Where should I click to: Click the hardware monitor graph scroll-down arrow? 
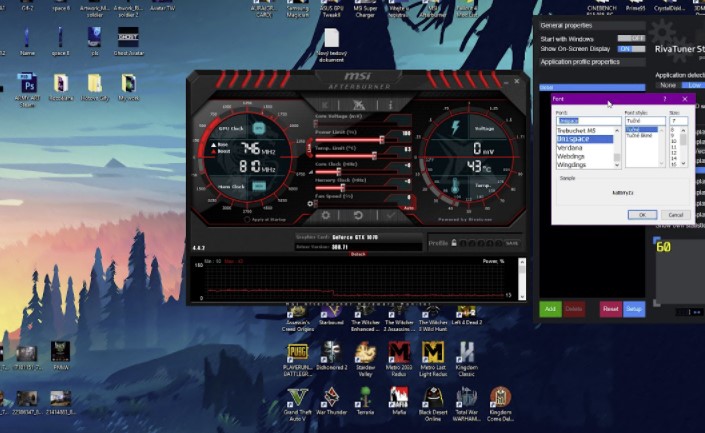[x=522, y=297]
